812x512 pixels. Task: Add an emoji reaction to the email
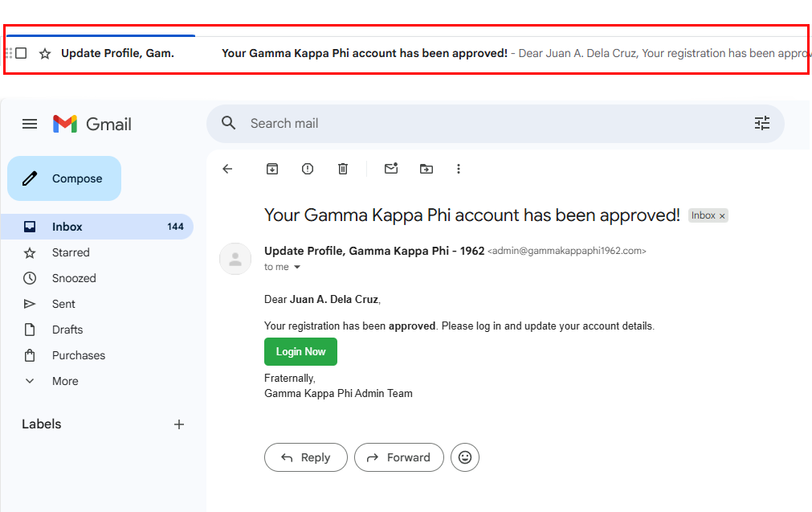[465, 457]
